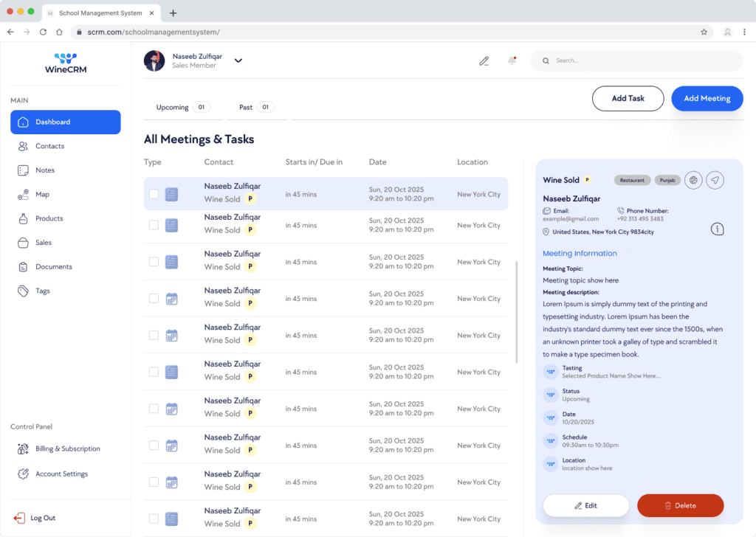Select the fourth row's checkbox
Screen dimensions: 756x537
pos(154,299)
